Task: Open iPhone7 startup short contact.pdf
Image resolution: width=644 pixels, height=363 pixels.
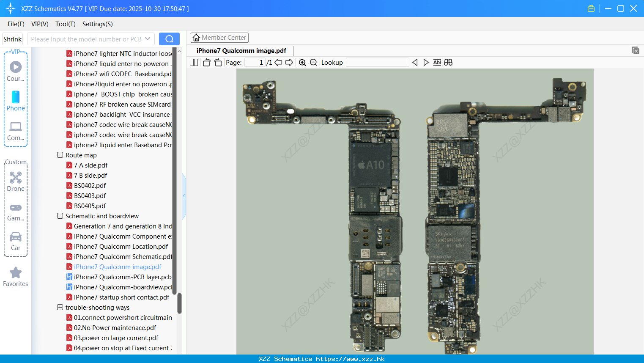Action: [x=121, y=297]
